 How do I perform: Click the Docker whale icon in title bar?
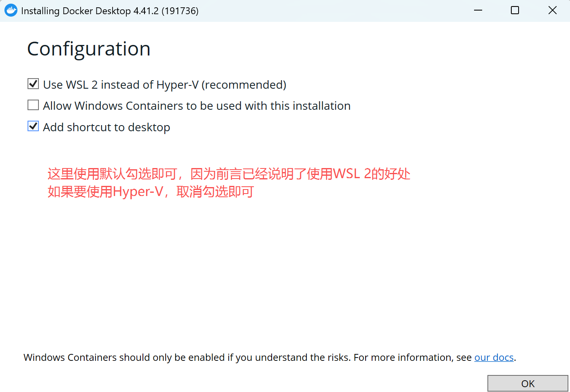pyautogui.click(x=11, y=11)
